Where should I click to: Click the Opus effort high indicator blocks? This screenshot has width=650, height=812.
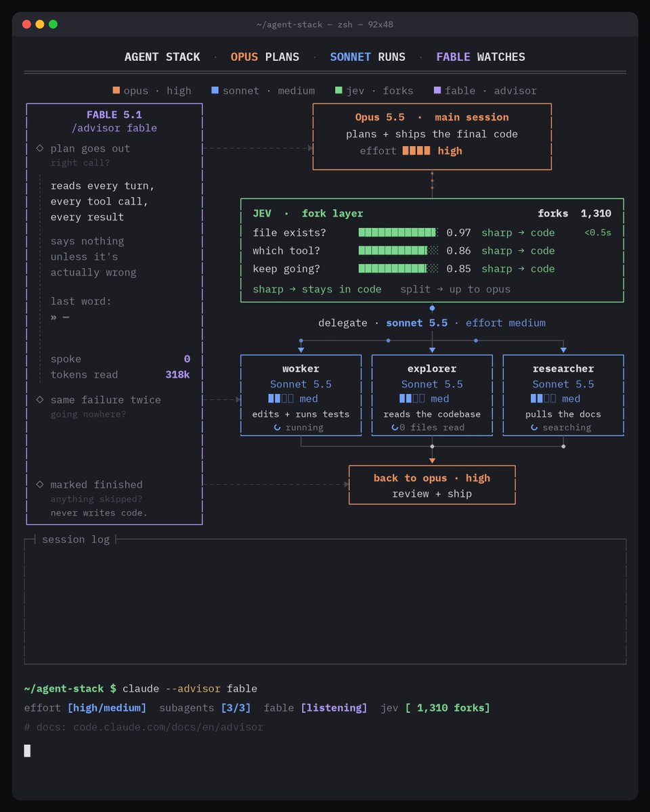click(x=416, y=151)
